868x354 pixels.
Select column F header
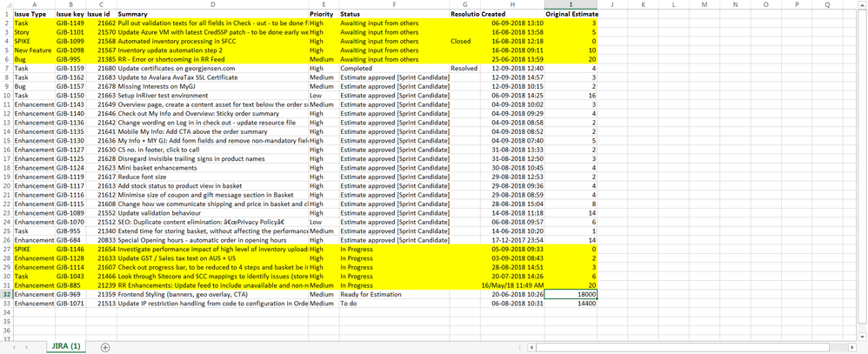[x=394, y=4]
